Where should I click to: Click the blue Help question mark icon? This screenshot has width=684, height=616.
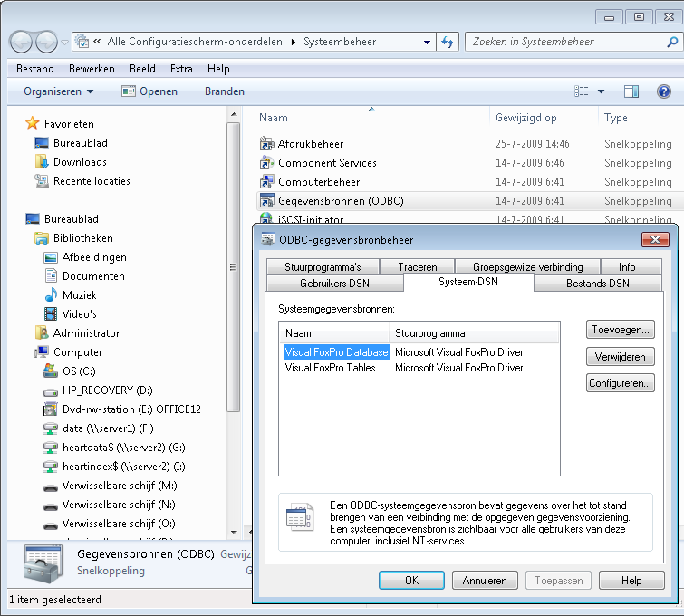[663, 91]
